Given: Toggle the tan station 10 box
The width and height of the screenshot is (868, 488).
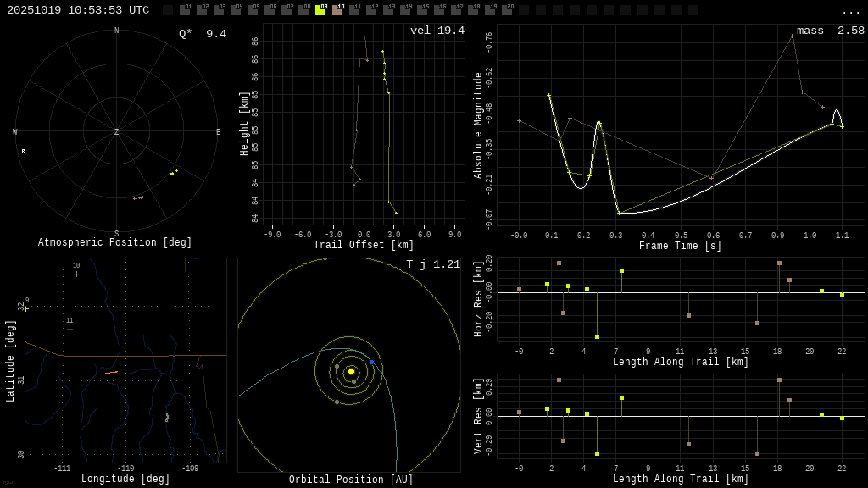Looking at the screenshot, I should tap(337, 10).
